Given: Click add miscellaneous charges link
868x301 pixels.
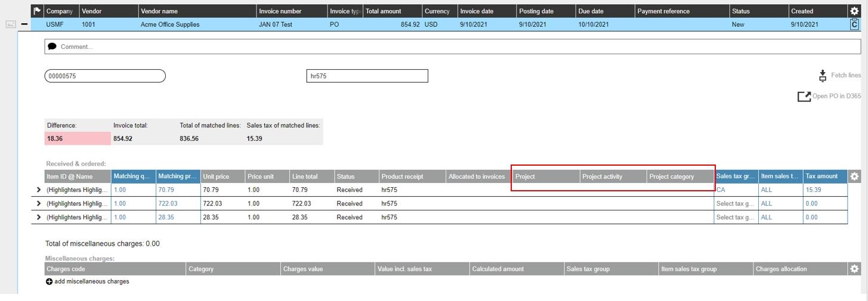Looking at the screenshot, I should 92,281.
